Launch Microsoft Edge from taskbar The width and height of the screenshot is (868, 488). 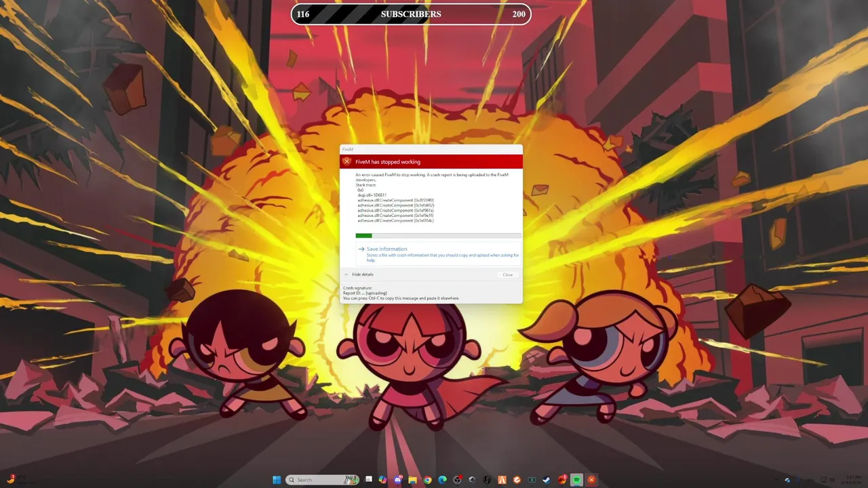[442, 480]
